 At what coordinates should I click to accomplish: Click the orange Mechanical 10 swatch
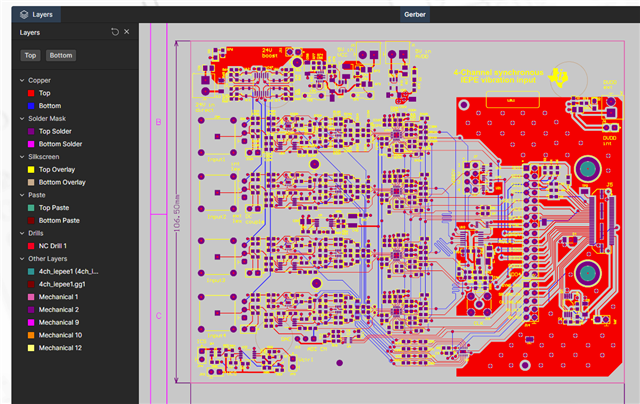pos(31,335)
